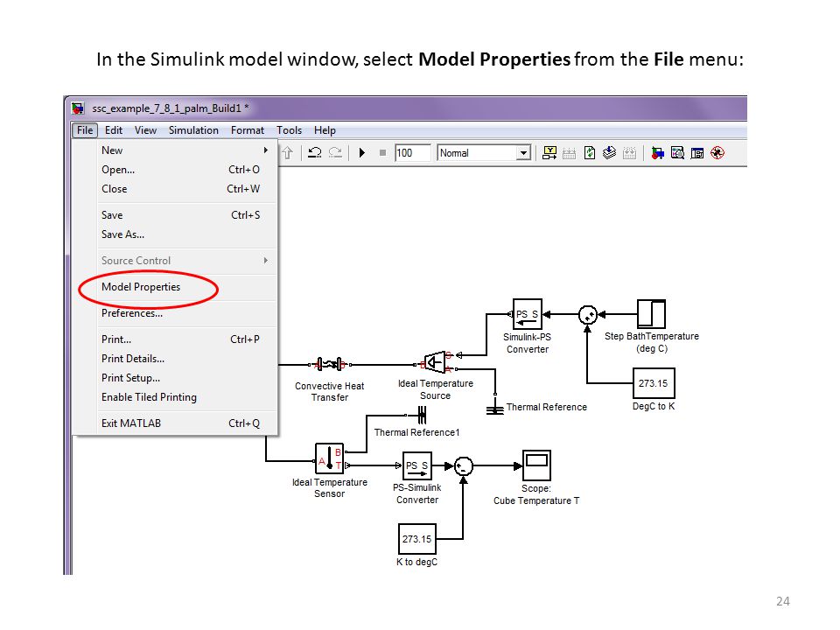Screen dimensions: 840x630
Task: Toggle the Model Browser toolbar icon
Action: tap(697, 153)
